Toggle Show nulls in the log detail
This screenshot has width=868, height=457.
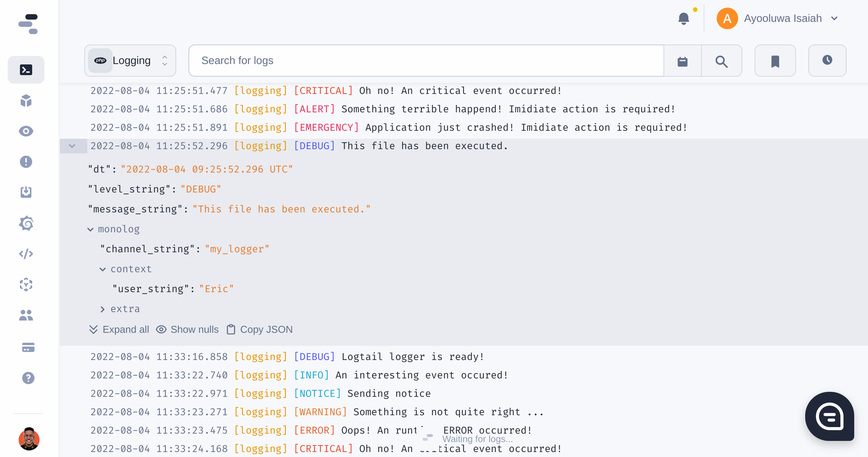187,329
